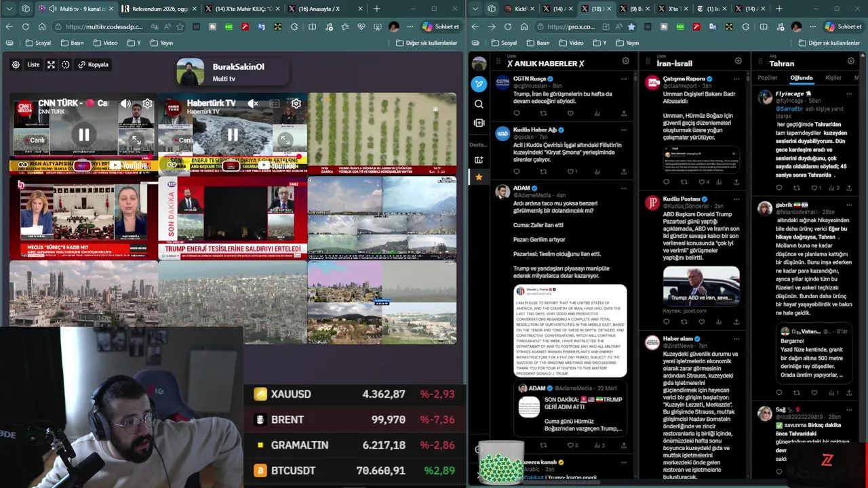868x488 pixels.
Task: Open new tab in right browser window
Action: [x=778, y=9]
